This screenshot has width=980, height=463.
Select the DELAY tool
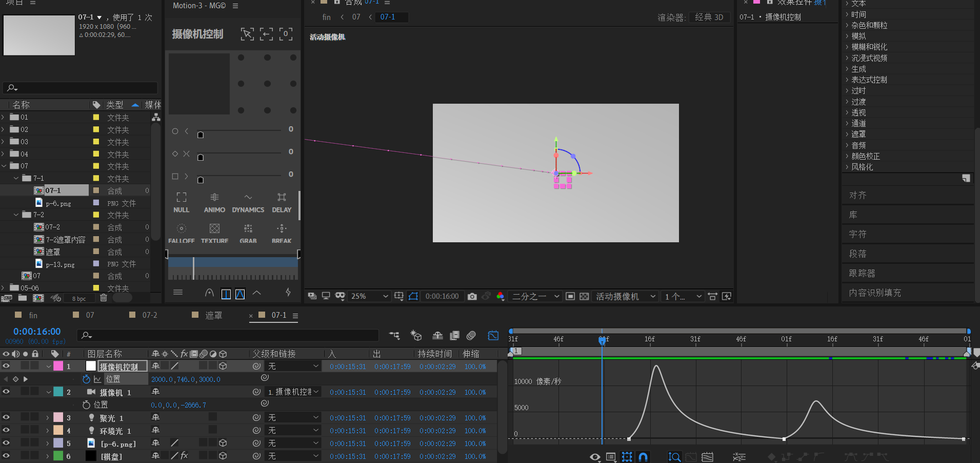(x=282, y=203)
